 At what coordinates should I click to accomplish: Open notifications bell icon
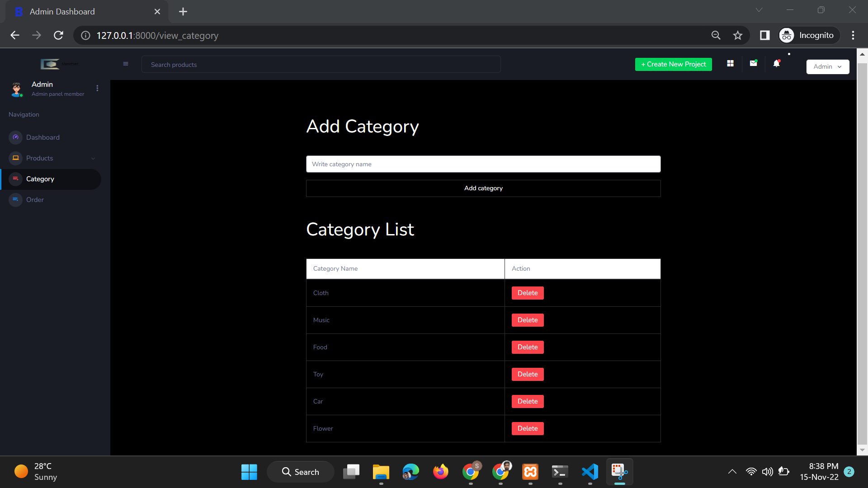776,63
